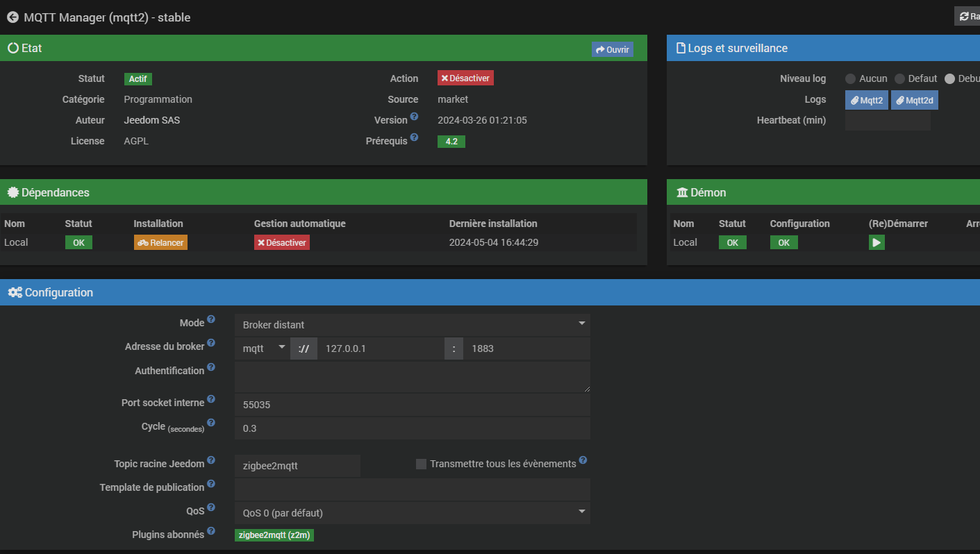Enable Transmettre tous les évènements checkbox
The width and height of the screenshot is (980, 554).
click(x=421, y=464)
